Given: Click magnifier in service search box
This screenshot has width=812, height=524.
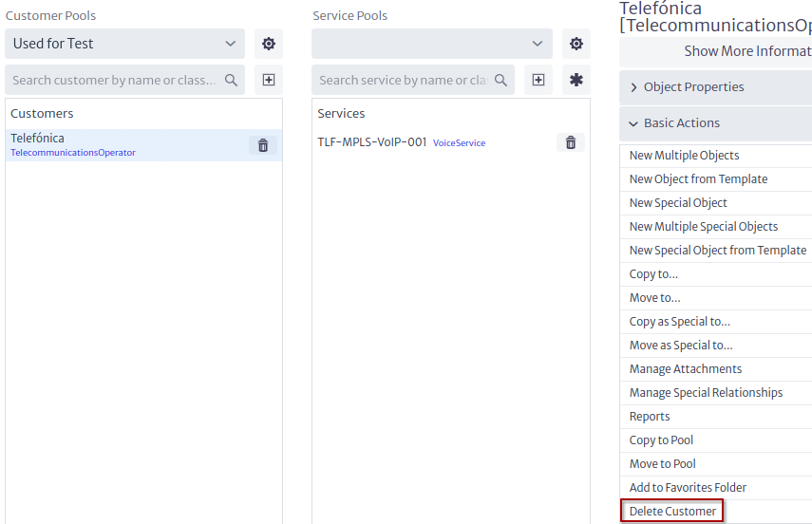Looking at the screenshot, I should 500,81.
